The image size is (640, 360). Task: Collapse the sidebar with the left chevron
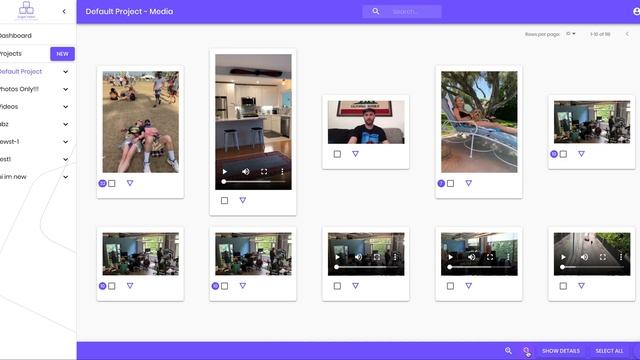(64, 11)
